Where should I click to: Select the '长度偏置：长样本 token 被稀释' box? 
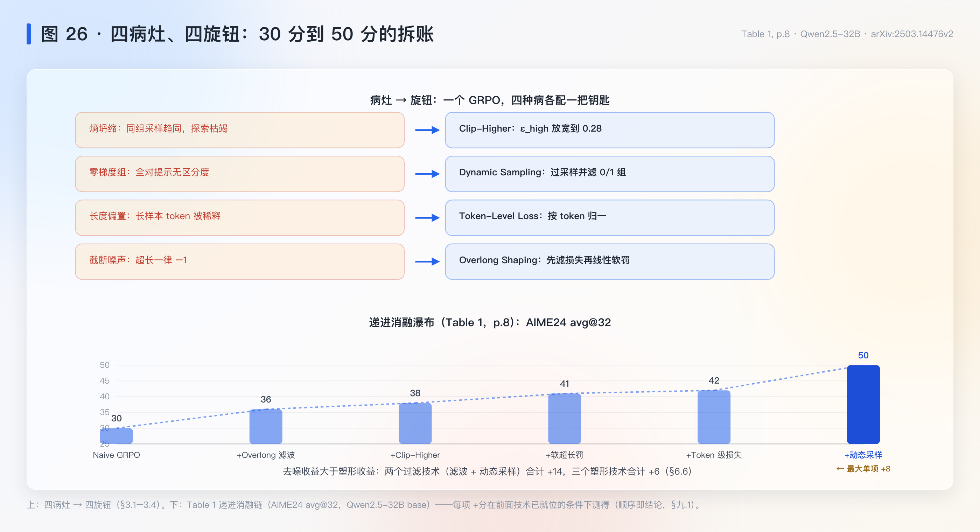240,218
